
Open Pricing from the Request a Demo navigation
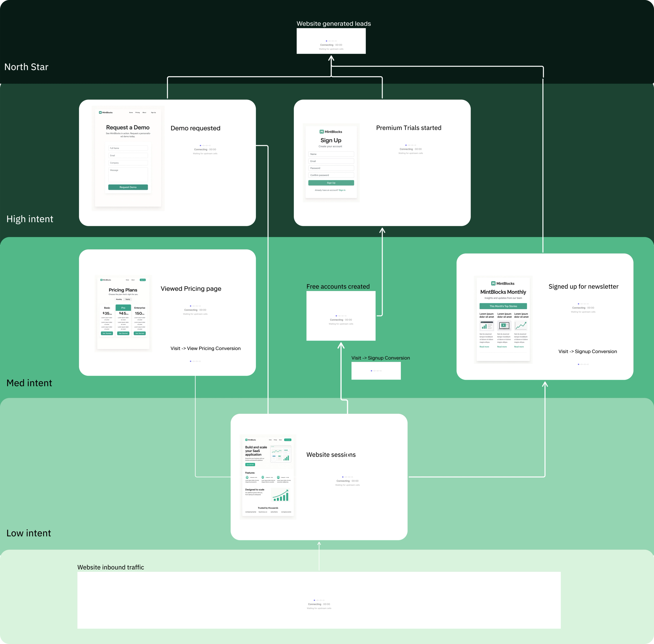coord(138,113)
